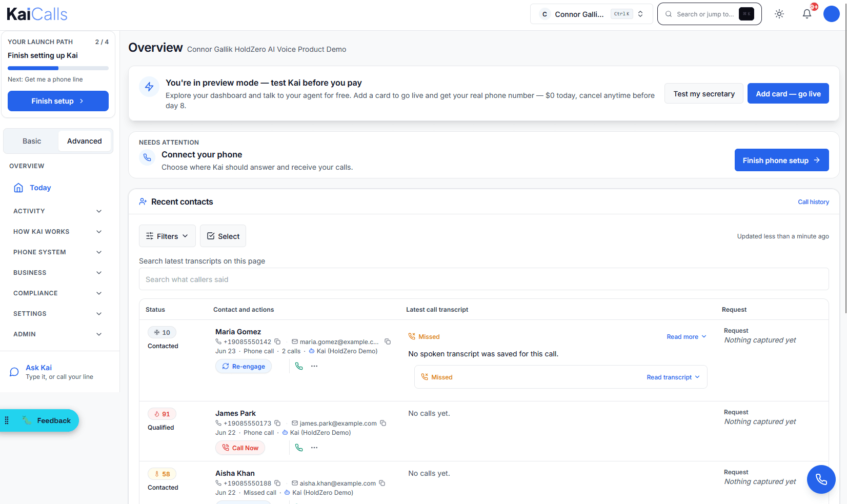Expand the Compliance section
Screen dimensions: 847x504
coord(57,293)
